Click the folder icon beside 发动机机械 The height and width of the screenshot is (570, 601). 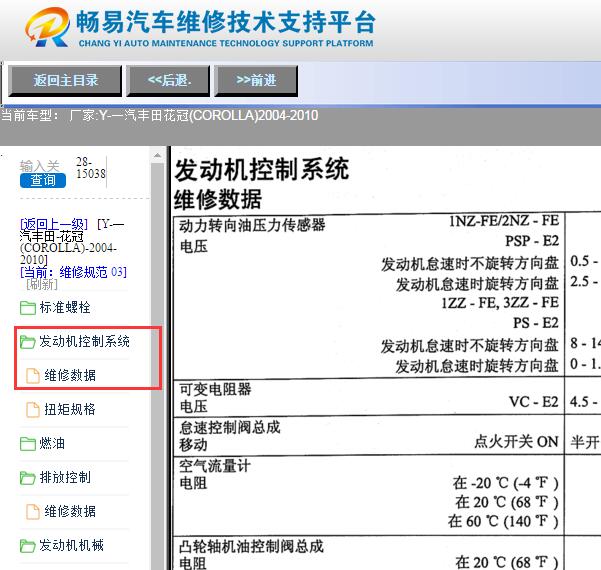tap(28, 546)
